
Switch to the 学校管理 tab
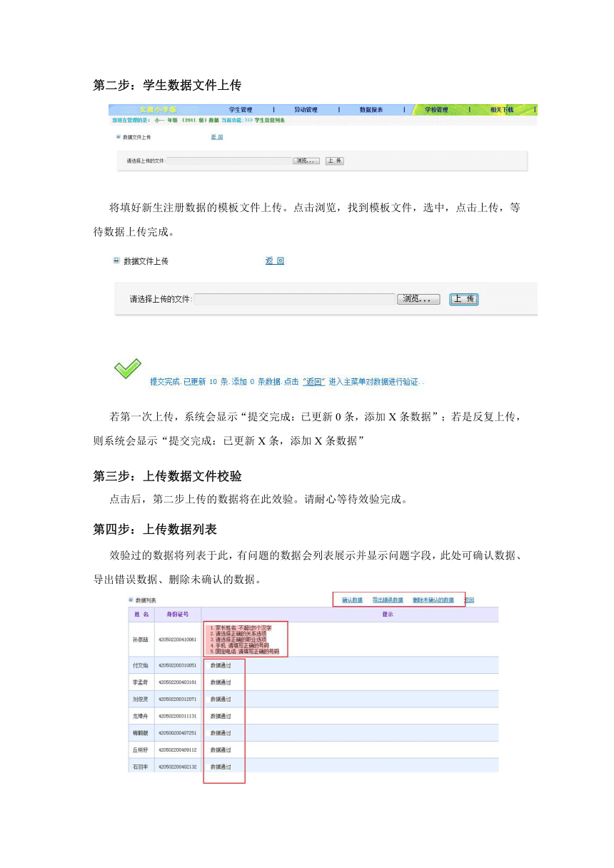(436, 110)
